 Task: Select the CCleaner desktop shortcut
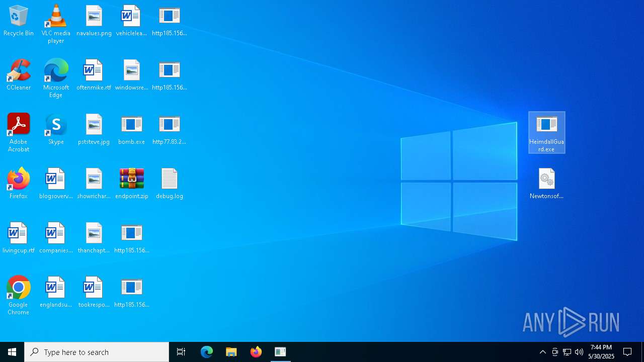(19, 75)
